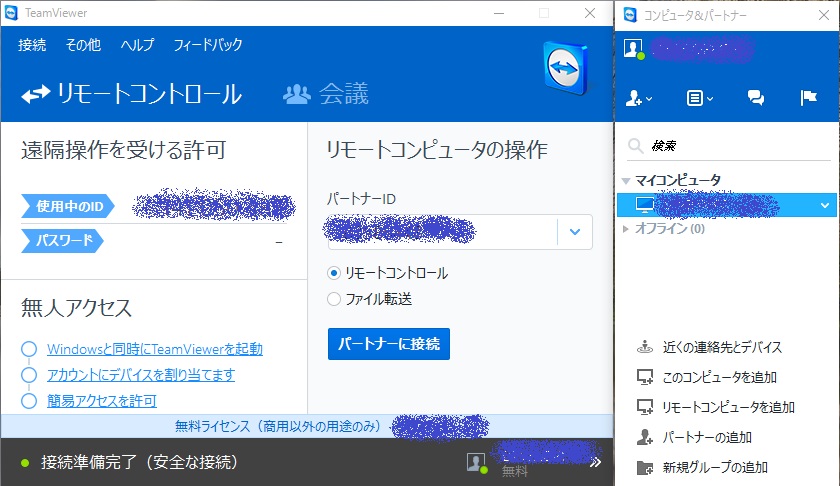
Task: Select the computer entry under マイコンピュータ
Action: pos(726,205)
